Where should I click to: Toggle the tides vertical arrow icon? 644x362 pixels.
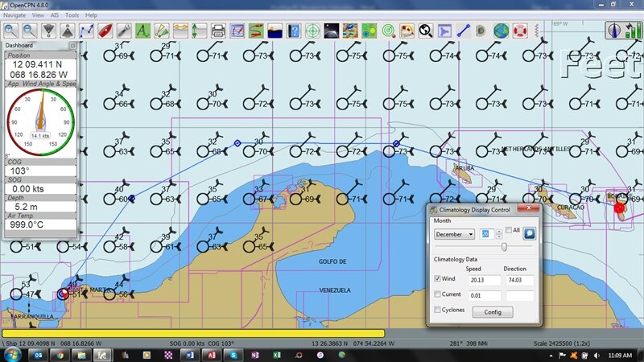(200, 31)
